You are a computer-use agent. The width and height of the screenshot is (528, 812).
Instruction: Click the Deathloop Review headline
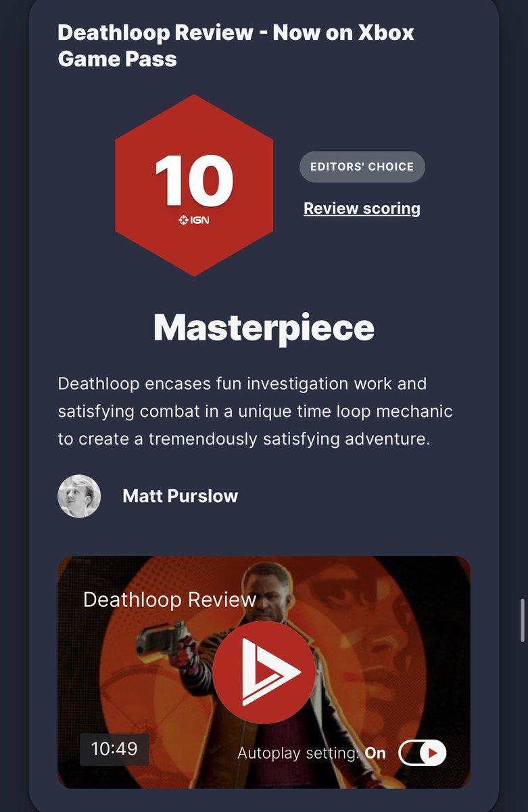[236, 45]
